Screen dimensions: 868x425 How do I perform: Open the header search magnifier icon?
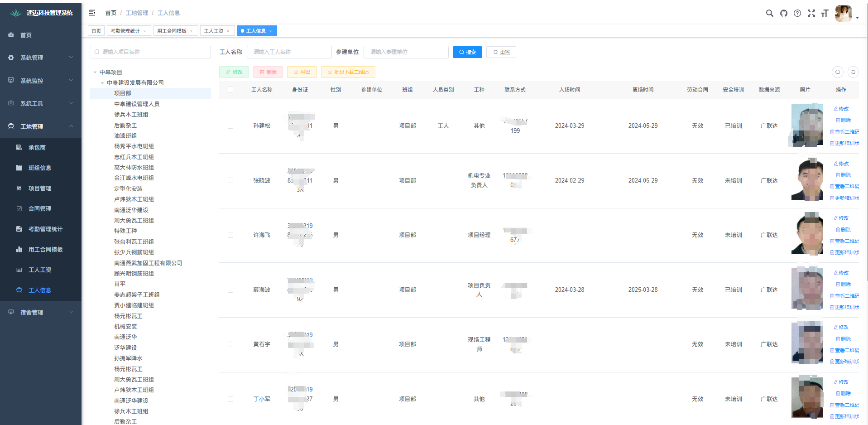click(x=769, y=13)
